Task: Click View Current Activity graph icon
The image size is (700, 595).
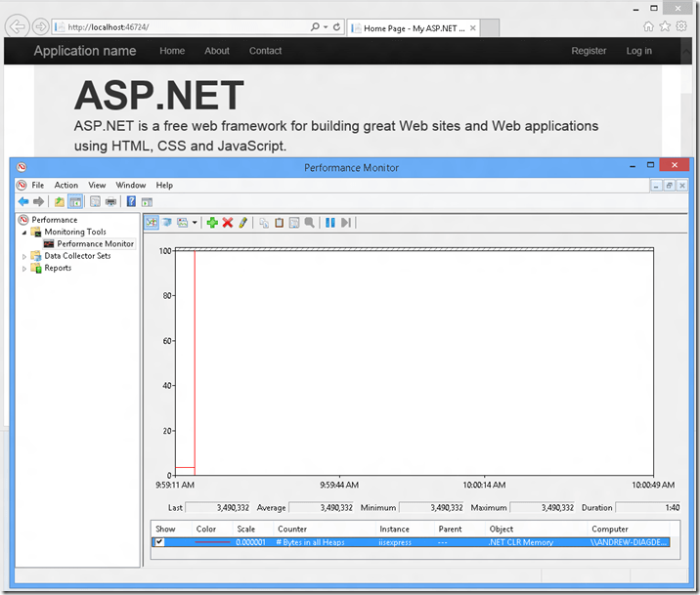Action: click(152, 223)
